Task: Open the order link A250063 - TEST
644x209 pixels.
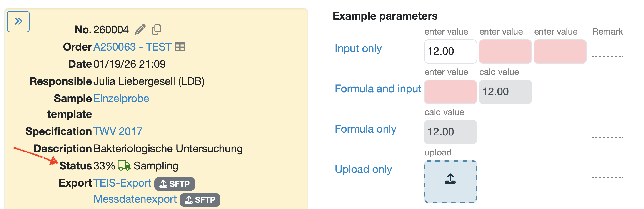Action: (x=132, y=47)
